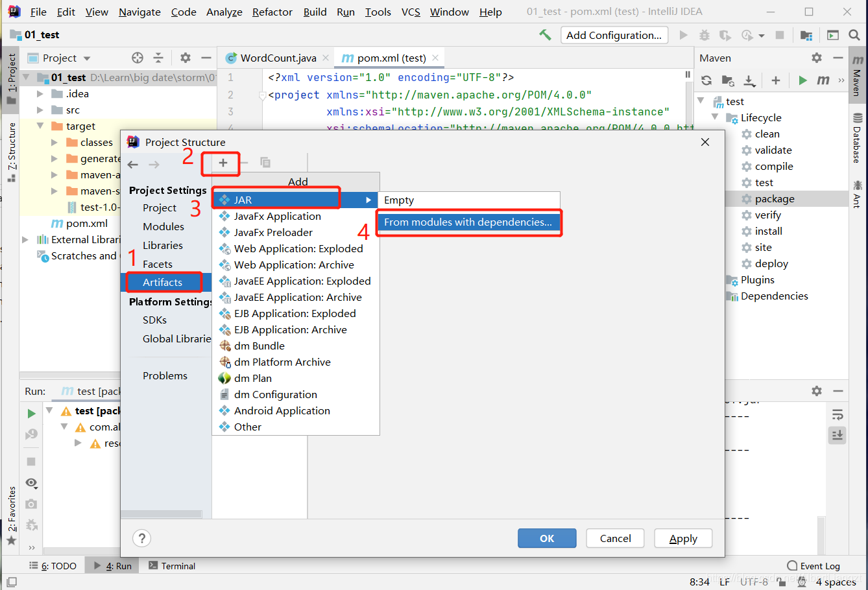The width and height of the screenshot is (868, 590).
Task: Select the package lifecycle goal
Action: coord(774,198)
